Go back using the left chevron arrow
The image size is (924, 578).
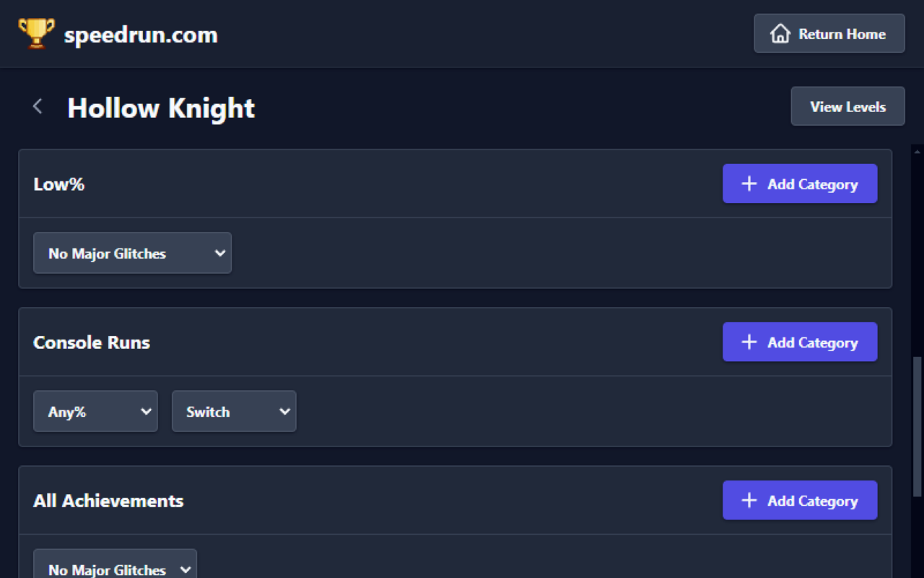[38, 107]
